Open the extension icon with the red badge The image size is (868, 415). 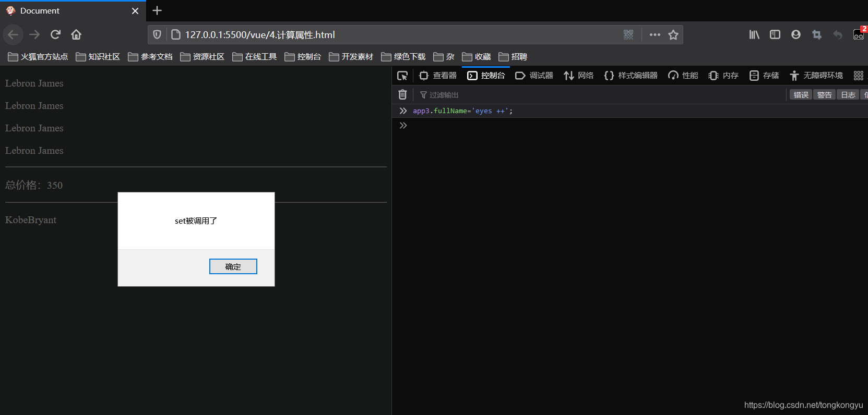[x=859, y=34]
